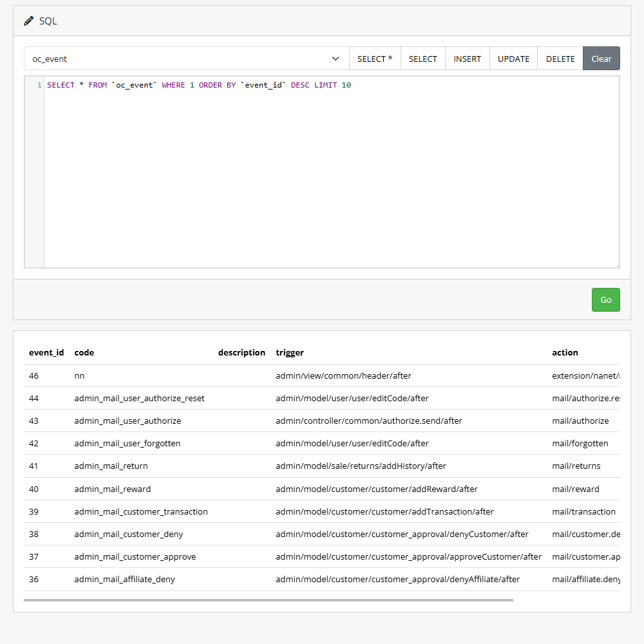
Task: Run the query with Go button
Action: pyautogui.click(x=605, y=300)
